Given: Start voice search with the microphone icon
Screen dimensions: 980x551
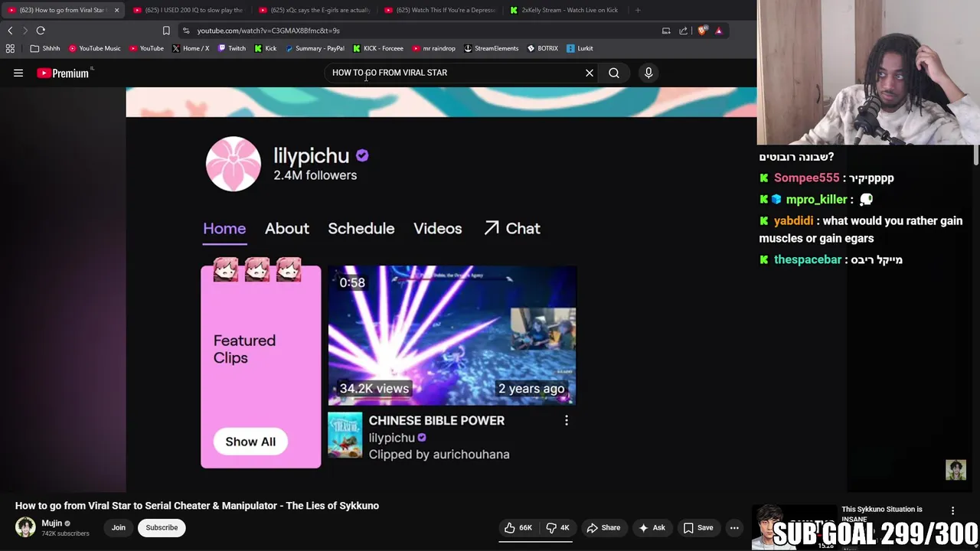Looking at the screenshot, I should (x=648, y=73).
